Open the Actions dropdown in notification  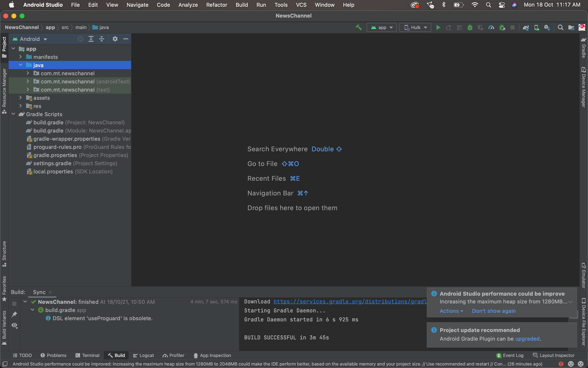pyautogui.click(x=451, y=311)
